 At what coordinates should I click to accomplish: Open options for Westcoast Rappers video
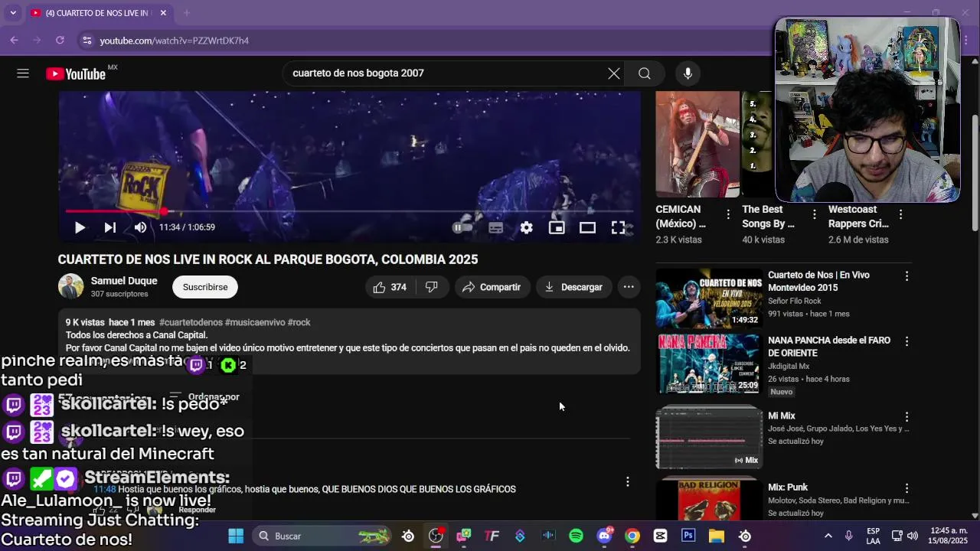pos(900,214)
